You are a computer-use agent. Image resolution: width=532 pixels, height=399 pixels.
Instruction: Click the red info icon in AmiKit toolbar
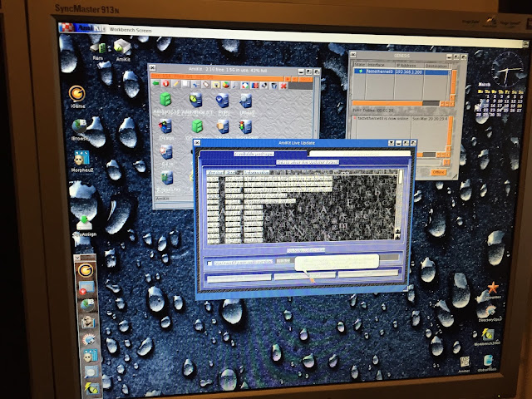(165, 83)
